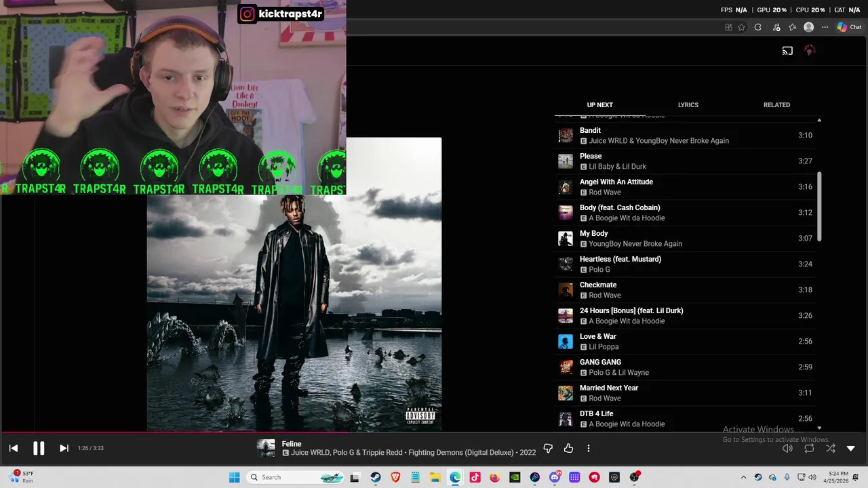This screenshot has width=868, height=488.
Task: Open File Explorer from the taskbar
Action: (435, 477)
